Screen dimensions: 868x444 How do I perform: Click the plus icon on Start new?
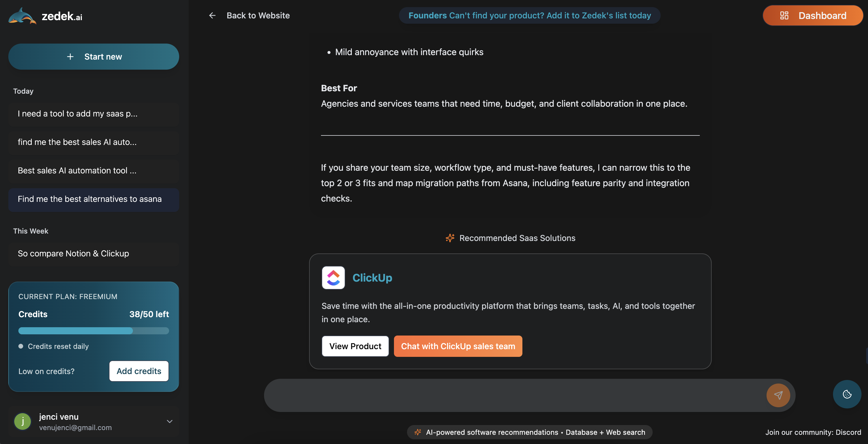[70, 57]
